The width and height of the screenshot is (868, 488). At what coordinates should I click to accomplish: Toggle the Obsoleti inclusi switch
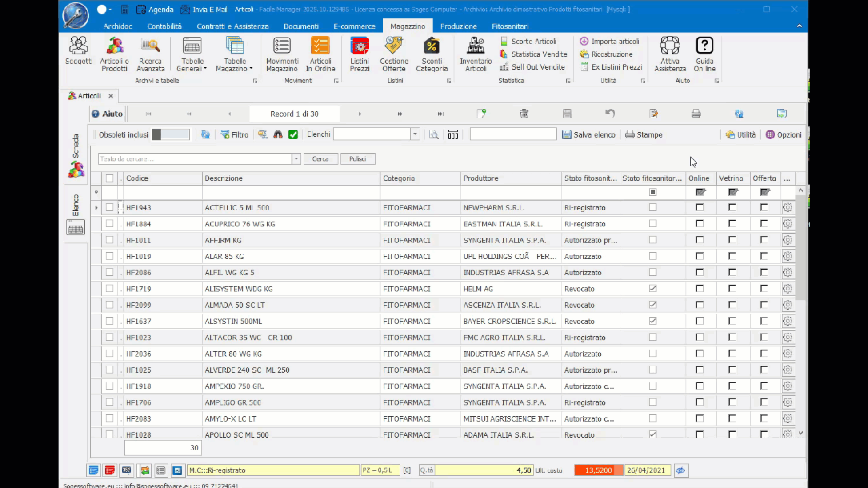pyautogui.click(x=170, y=134)
